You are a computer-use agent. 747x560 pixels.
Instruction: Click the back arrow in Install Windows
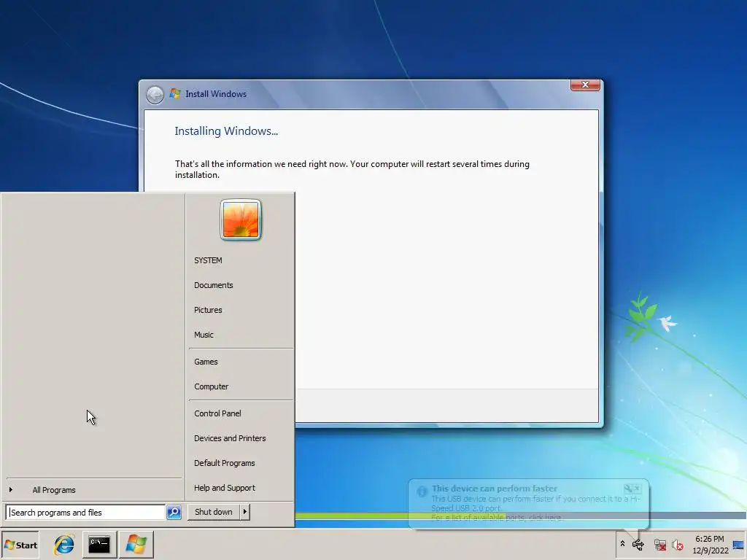point(155,94)
